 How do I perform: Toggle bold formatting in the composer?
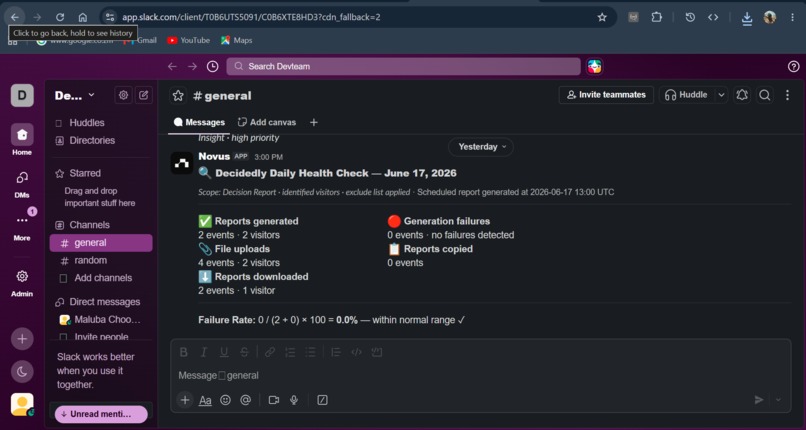pyautogui.click(x=184, y=352)
